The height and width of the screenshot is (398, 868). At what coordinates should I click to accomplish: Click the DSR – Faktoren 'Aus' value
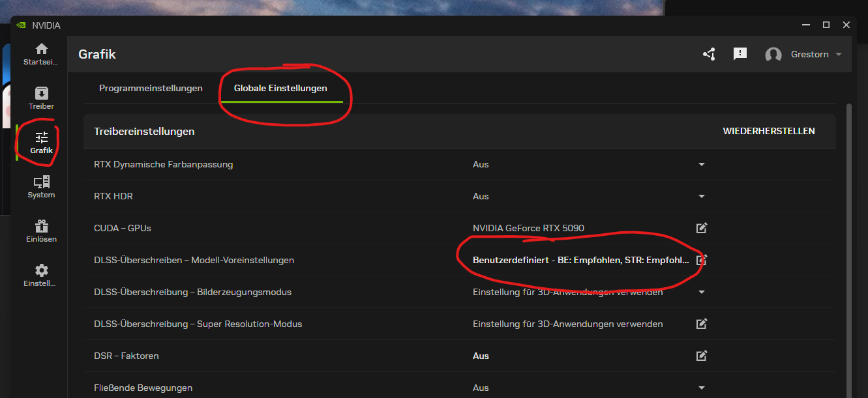(481, 356)
